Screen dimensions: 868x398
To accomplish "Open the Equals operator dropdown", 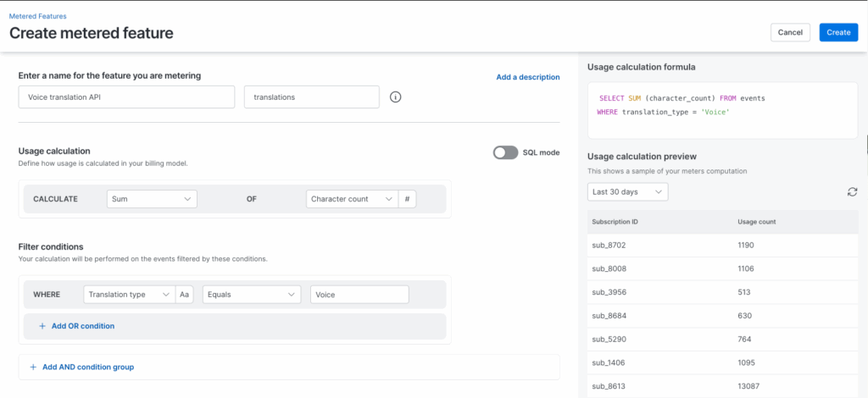I will tap(252, 295).
